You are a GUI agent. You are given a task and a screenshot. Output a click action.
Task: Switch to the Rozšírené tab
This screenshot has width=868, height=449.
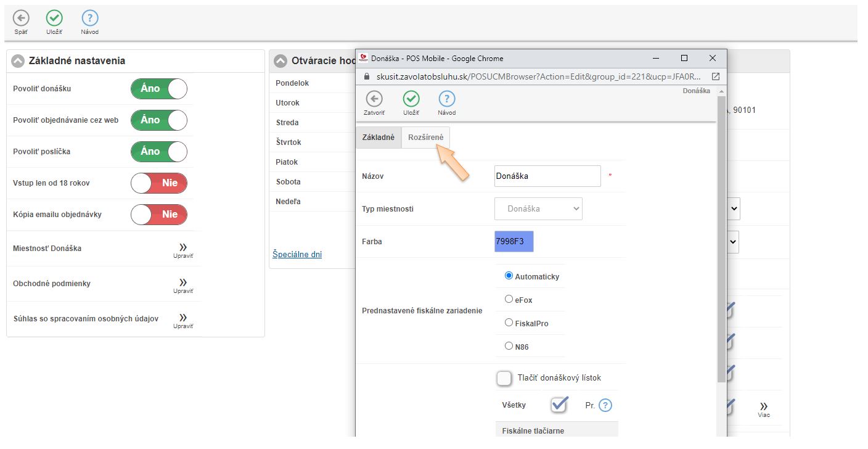[x=425, y=138]
